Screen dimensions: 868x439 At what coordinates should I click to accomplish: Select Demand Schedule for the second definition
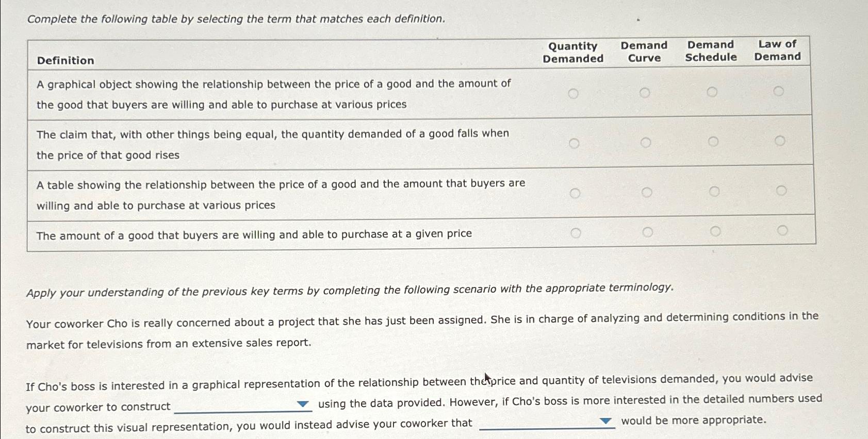[x=714, y=141]
